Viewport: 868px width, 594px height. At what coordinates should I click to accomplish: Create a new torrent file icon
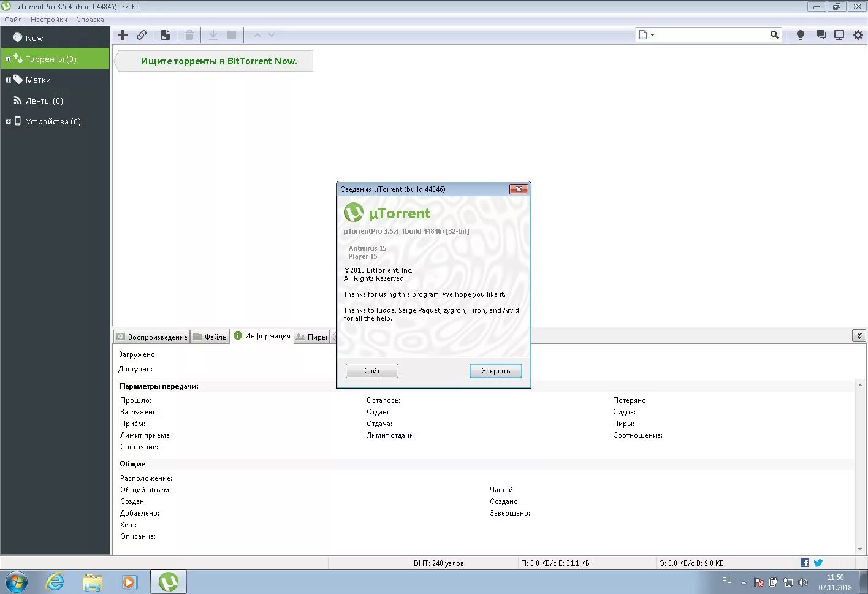pos(166,35)
